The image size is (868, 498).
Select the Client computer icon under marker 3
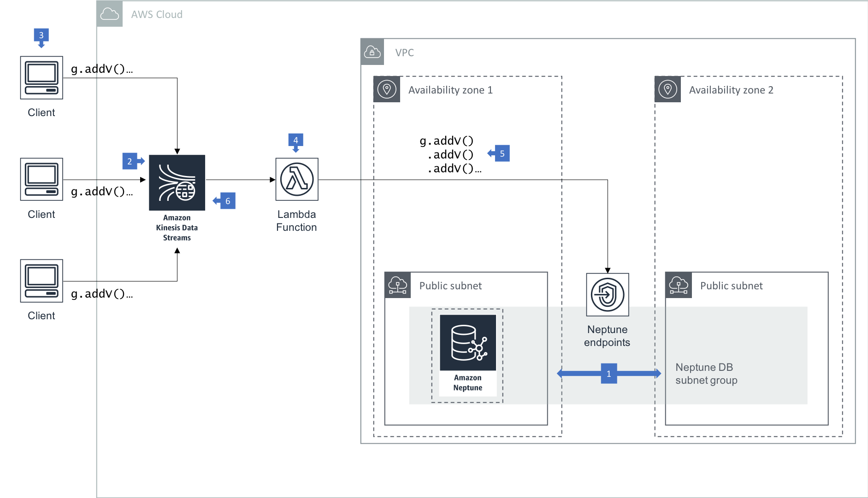coord(41,77)
